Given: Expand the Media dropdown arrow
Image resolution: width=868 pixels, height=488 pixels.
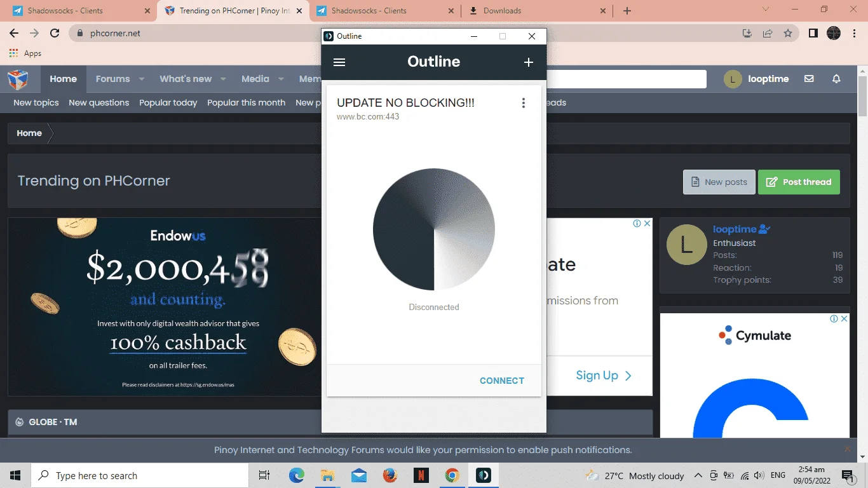Looking at the screenshot, I should coord(280,79).
